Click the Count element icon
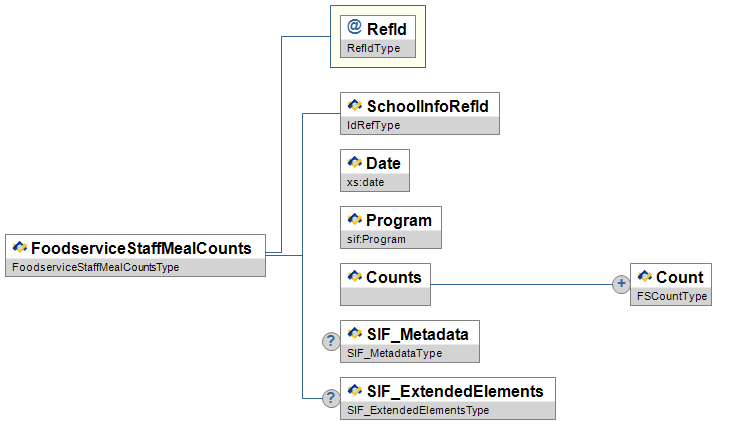The image size is (734, 424). pos(643,277)
